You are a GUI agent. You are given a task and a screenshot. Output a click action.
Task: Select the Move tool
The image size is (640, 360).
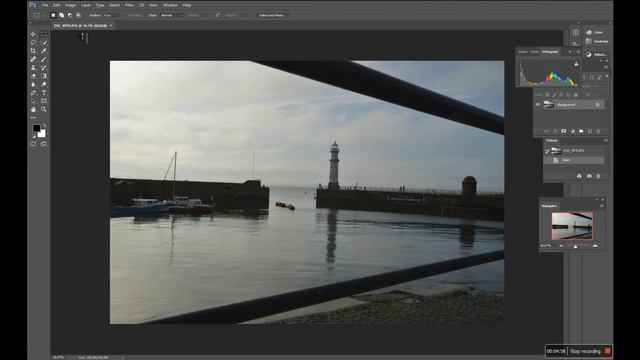tap(33, 34)
